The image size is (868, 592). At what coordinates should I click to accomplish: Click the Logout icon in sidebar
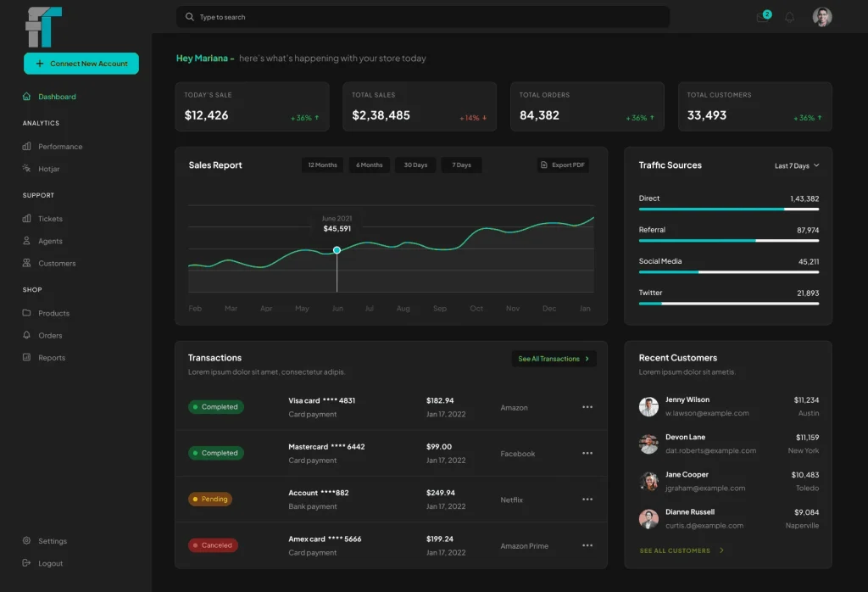[x=27, y=563]
